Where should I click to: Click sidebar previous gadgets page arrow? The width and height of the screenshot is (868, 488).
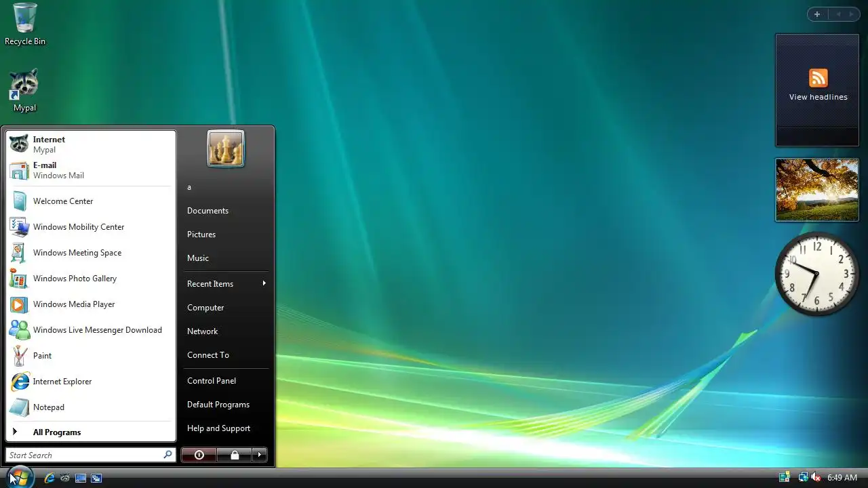[x=838, y=14]
